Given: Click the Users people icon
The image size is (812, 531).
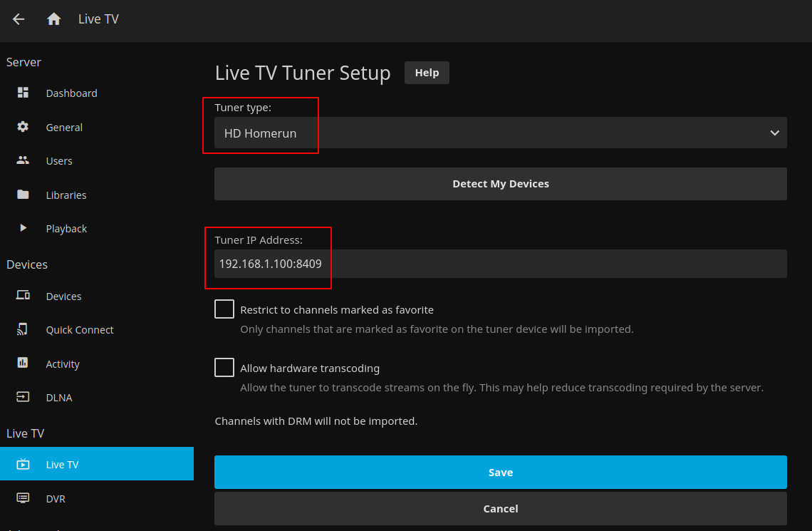Looking at the screenshot, I should (23, 160).
